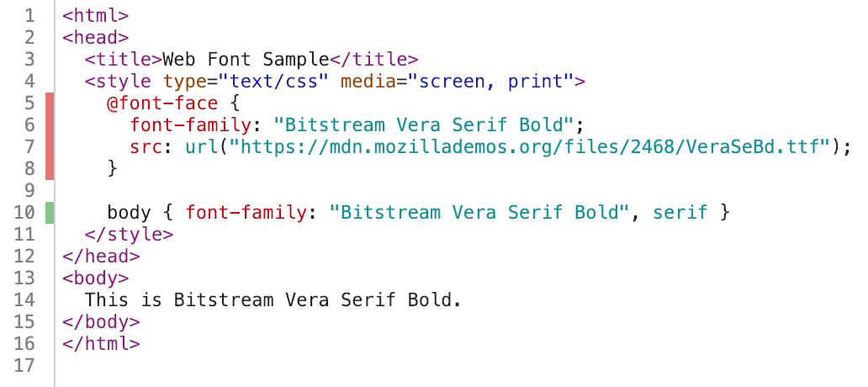The width and height of the screenshot is (868, 387).
Task: Click line number 9 in the gutter
Action: click(30, 190)
